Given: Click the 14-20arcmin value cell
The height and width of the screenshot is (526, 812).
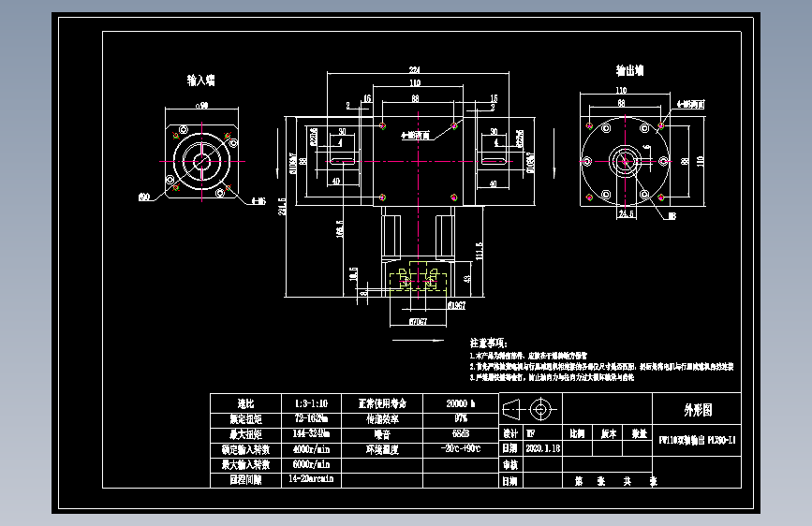Looking at the screenshot, I should point(311,479).
